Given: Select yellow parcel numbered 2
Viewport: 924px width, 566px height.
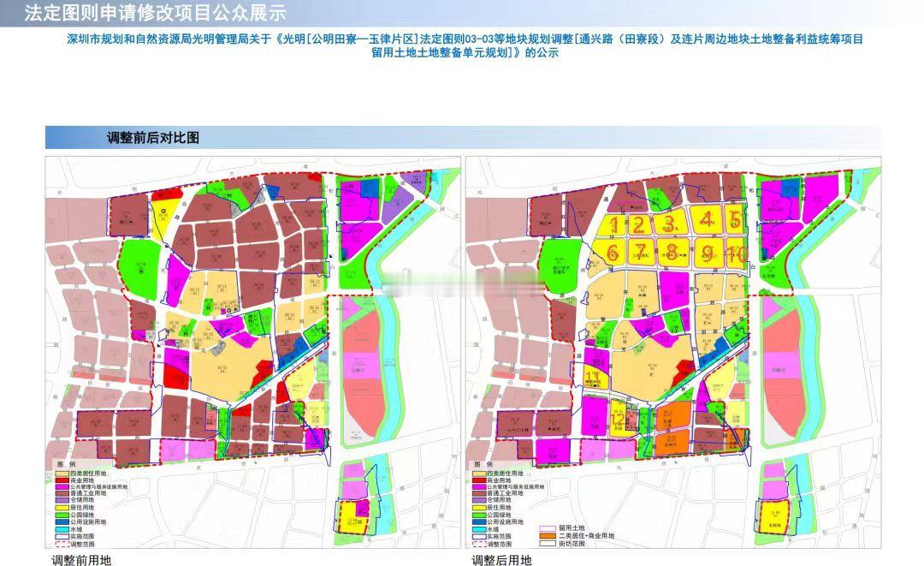Looking at the screenshot, I should coord(639,224).
